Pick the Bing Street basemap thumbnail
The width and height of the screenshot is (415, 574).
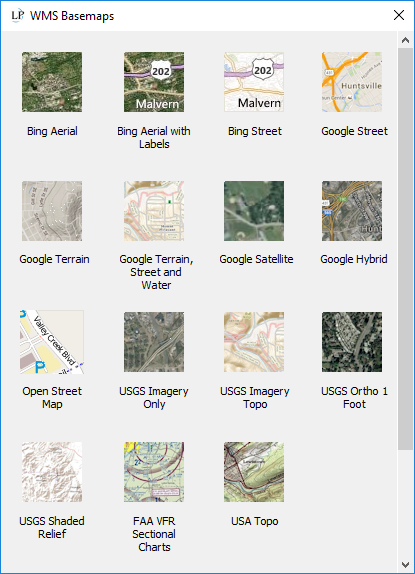(254, 82)
